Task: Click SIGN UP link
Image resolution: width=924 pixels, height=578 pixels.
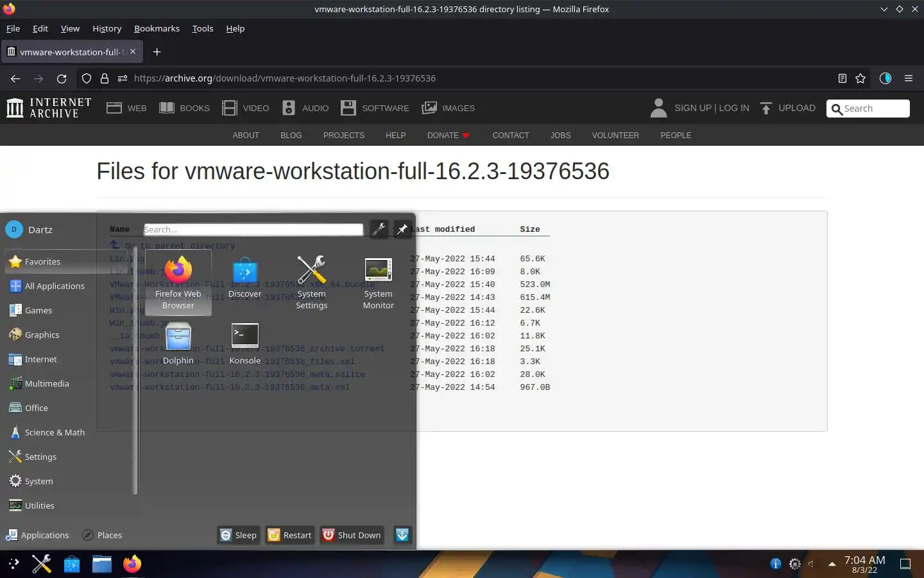Action: tap(693, 108)
